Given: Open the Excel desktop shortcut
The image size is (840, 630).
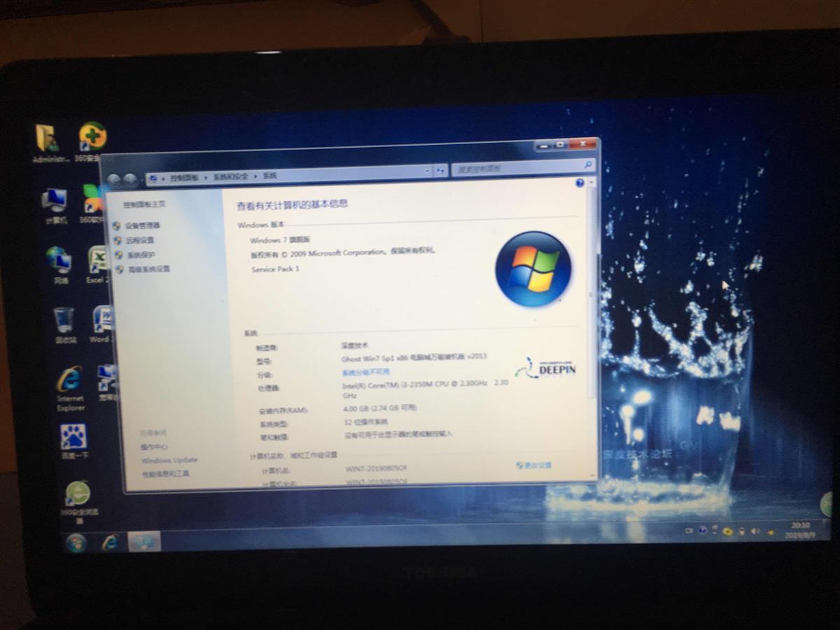Looking at the screenshot, I should (97, 265).
